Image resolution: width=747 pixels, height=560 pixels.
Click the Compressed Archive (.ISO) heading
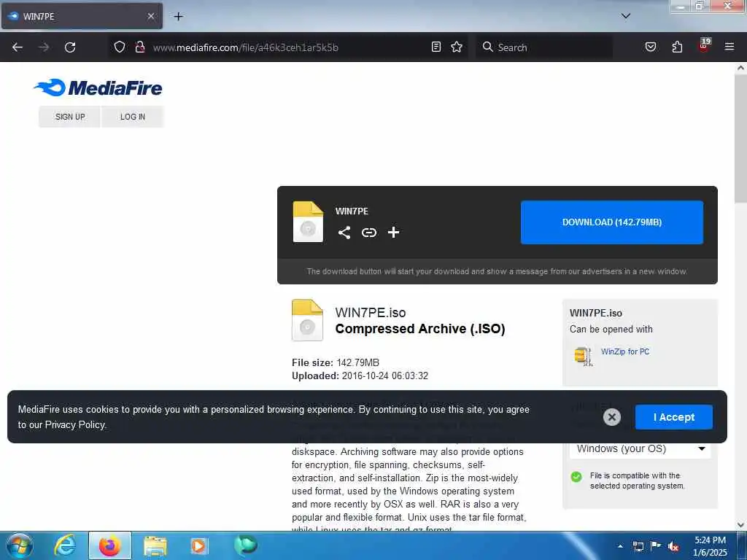tap(419, 329)
